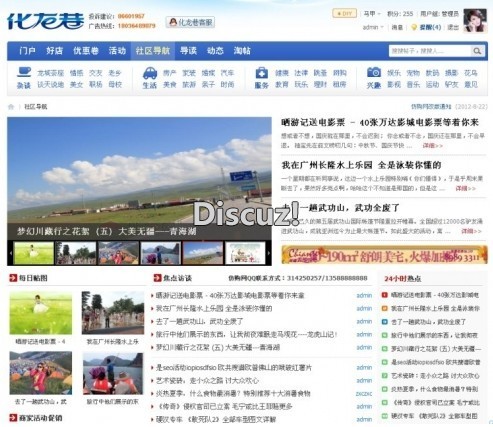Select the last carousel thumbnail before the next arrow
Image resolution: width=493 pixels, height=427 pixels.
point(245,253)
